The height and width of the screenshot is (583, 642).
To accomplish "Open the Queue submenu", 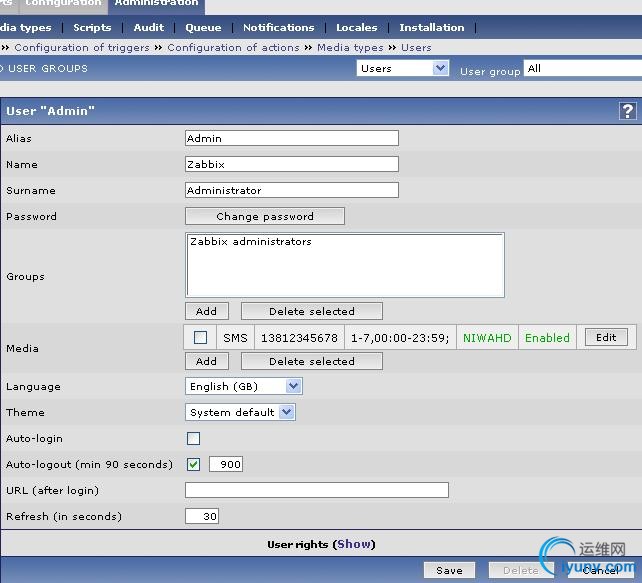I will (x=203, y=27).
